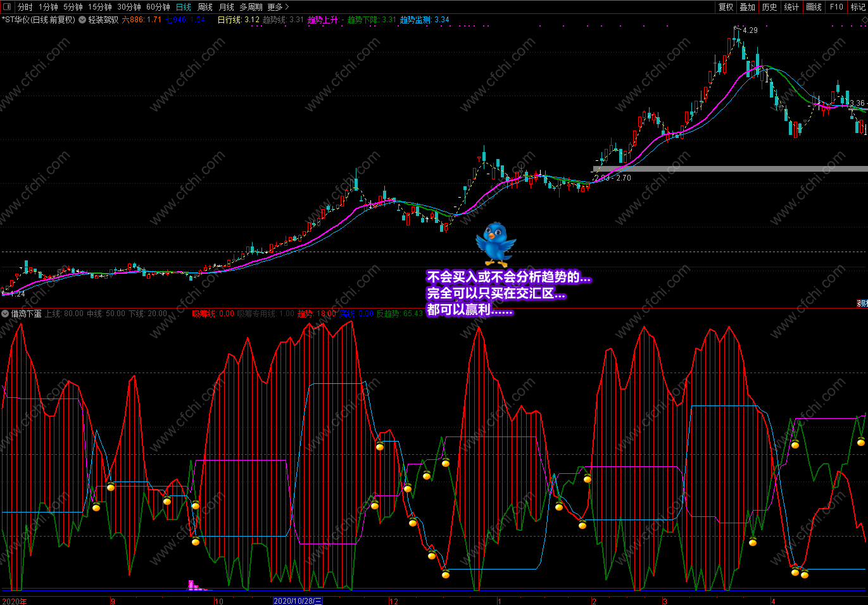Open the 画线 drawing tools
868x605 pixels.
click(x=814, y=7)
